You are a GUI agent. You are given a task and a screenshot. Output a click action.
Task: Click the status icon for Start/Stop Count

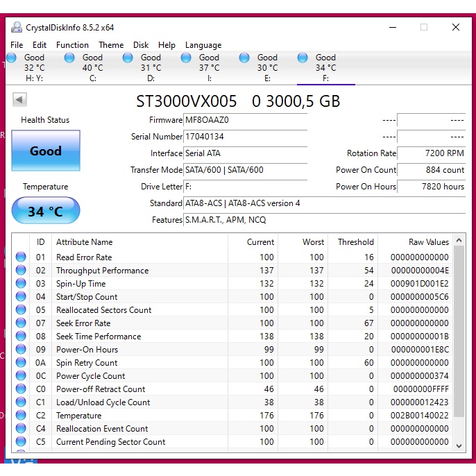click(x=21, y=296)
